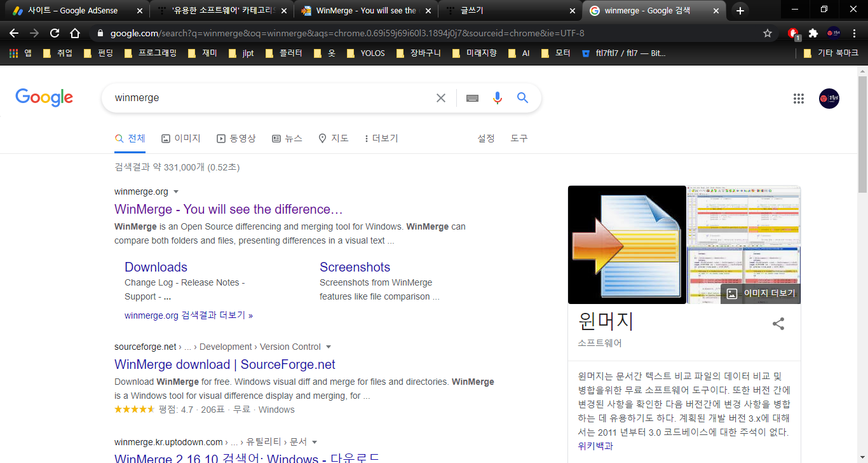Open the on-screen keyboard input tool

[472, 98]
